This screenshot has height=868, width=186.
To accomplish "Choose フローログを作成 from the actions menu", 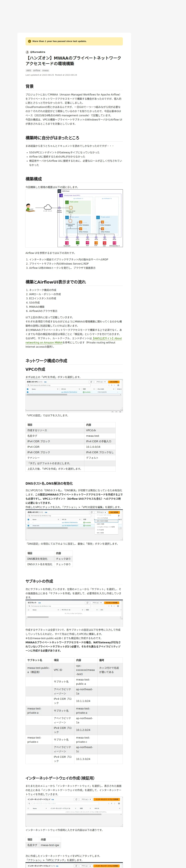I will (x=102, y=518).
